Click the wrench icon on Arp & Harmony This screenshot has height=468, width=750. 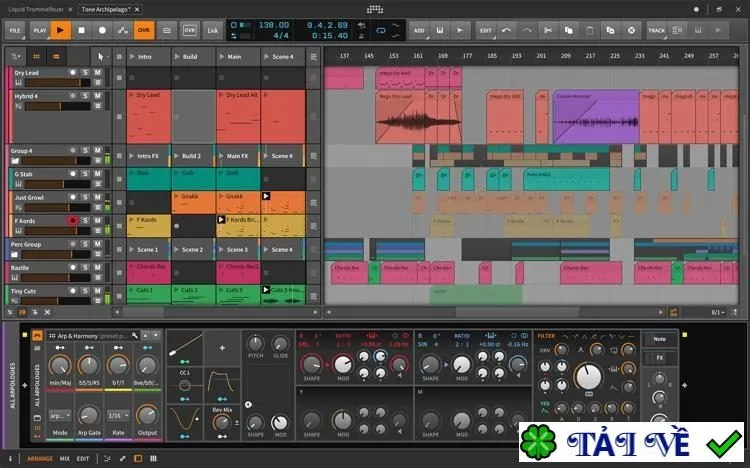(135, 336)
